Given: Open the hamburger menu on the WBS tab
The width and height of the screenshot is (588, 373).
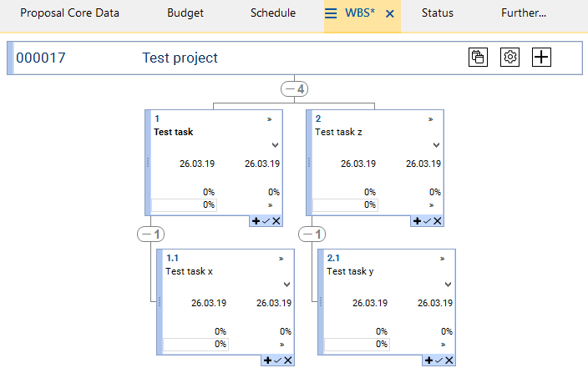Looking at the screenshot, I should (x=331, y=14).
